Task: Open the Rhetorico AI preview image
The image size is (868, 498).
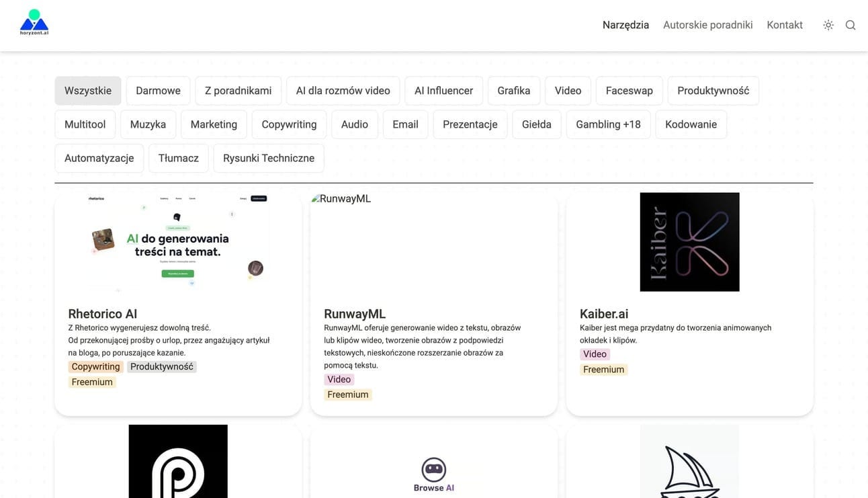Action: pyautogui.click(x=178, y=242)
